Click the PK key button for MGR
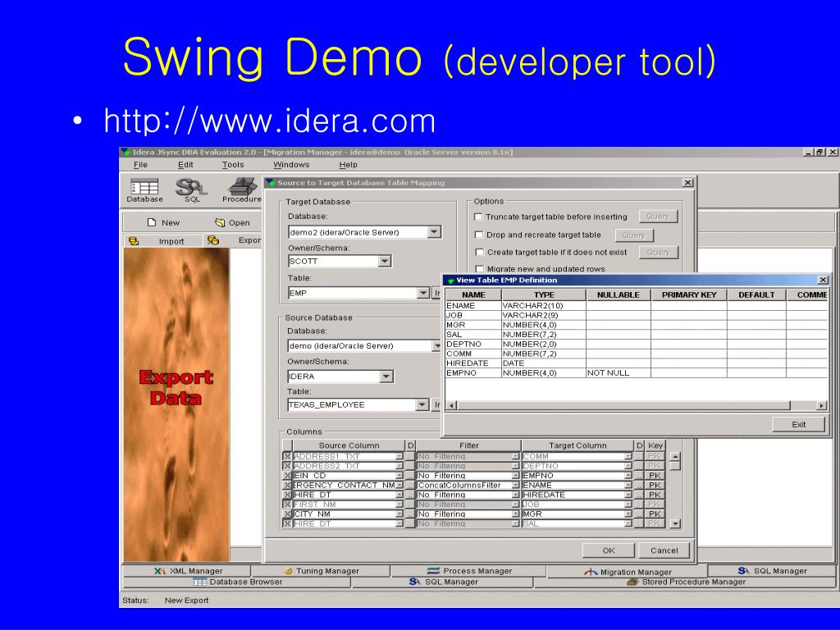 click(654, 514)
